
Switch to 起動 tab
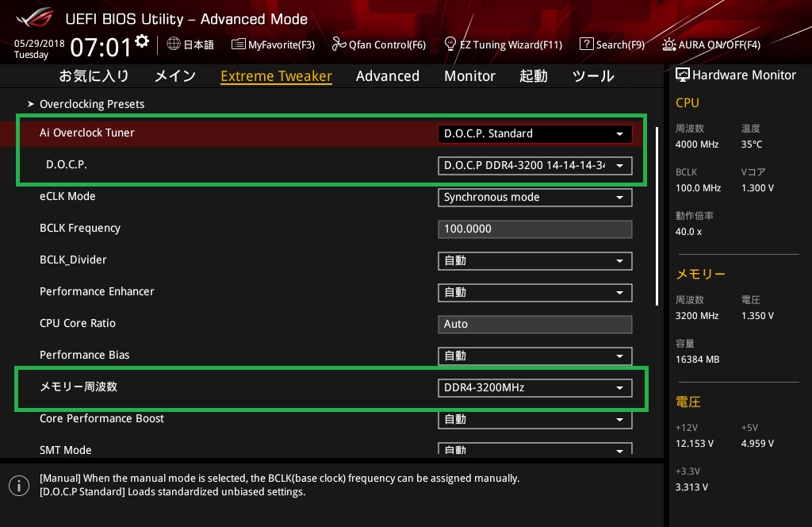click(534, 75)
